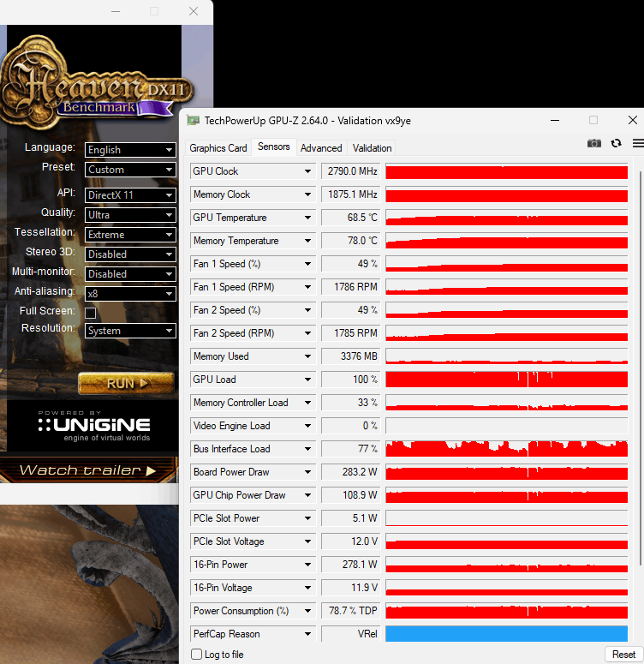This screenshot has height=664, width=644.
Task: Expand the GPU Clock sensor dropdown
Action: (x=307, y=171)
